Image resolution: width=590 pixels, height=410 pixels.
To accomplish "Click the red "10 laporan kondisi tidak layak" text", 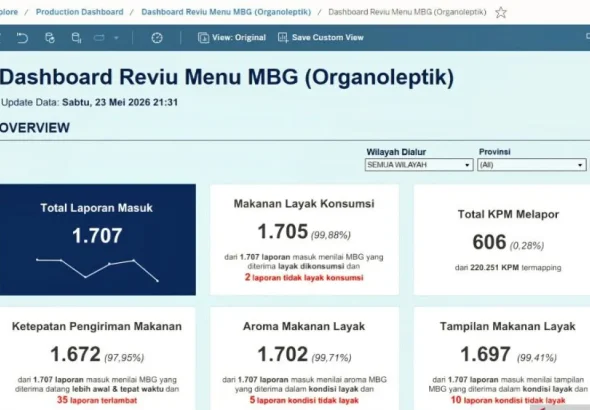I will coord(508,400).
